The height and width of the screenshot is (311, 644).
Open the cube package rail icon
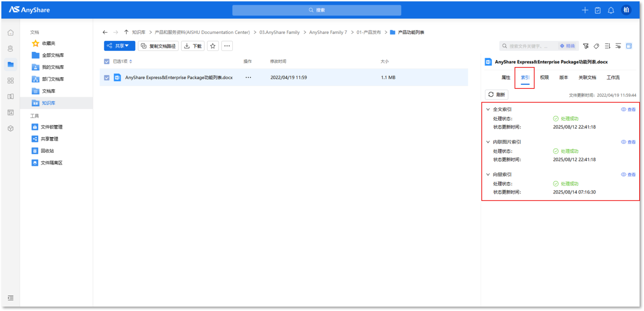[x=10, y=129]
